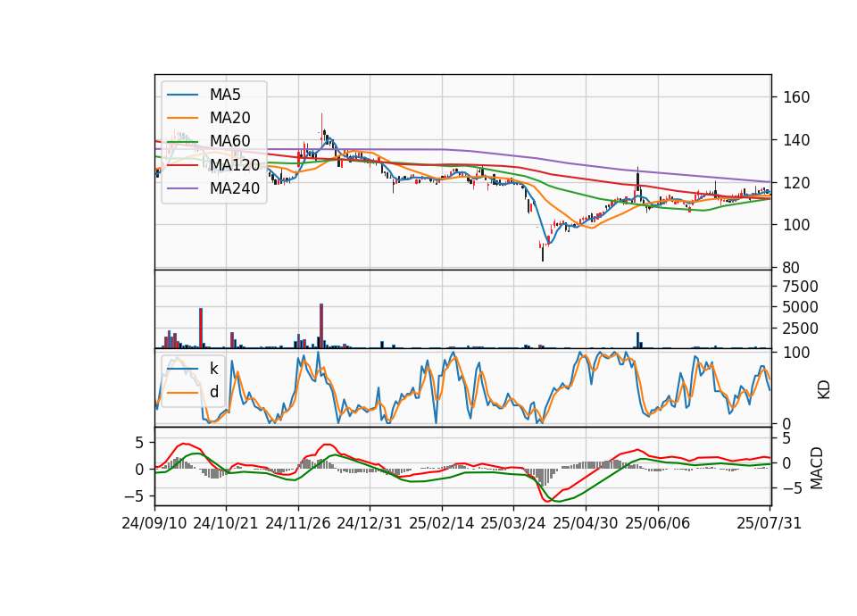Screen dimensions: 857x616
Task: Click the MACD left axis label -5
Action: click(133, 496)
